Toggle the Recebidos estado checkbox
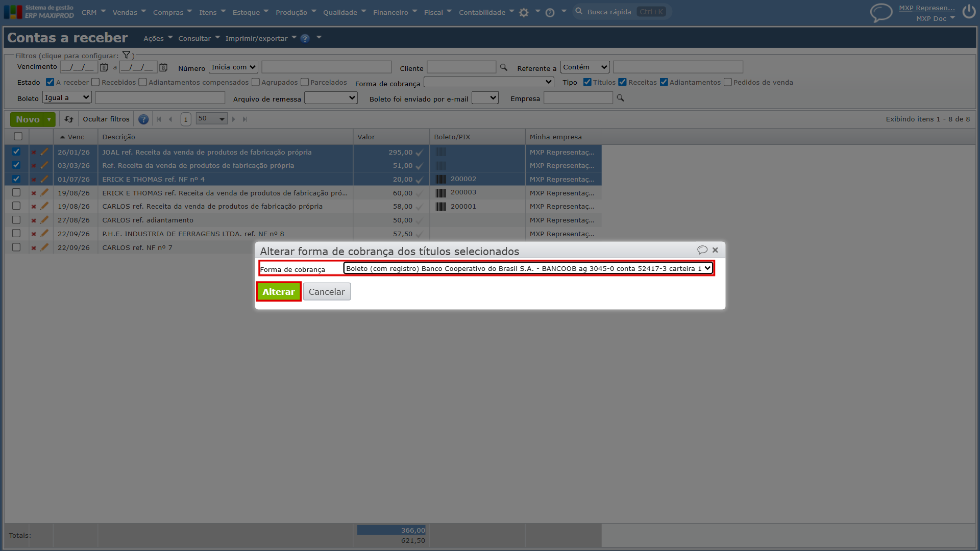 tap(95, 82)
